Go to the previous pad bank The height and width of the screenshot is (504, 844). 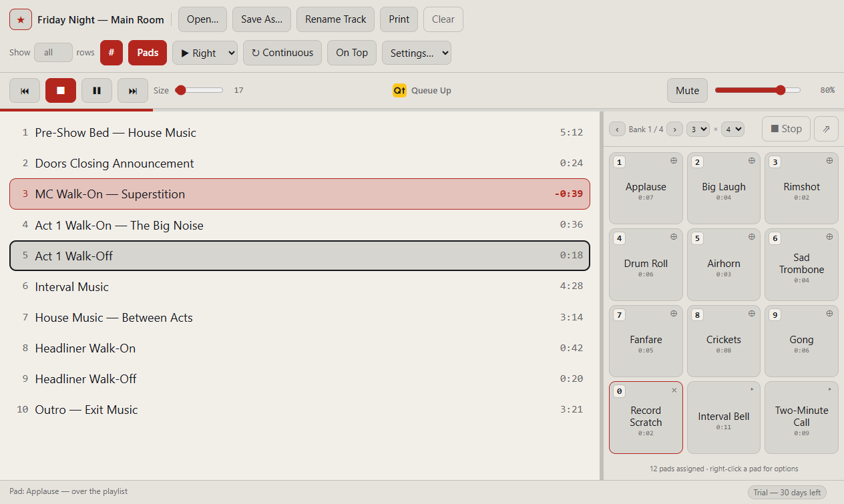click(x=617, y=130)
